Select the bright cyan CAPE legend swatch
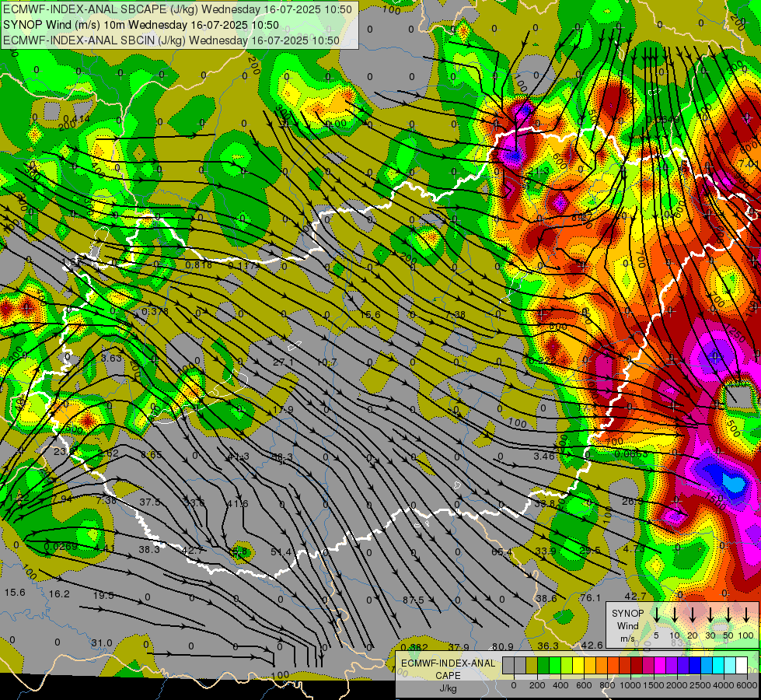This screenshot has height=700, width=761. pos(717,665)
